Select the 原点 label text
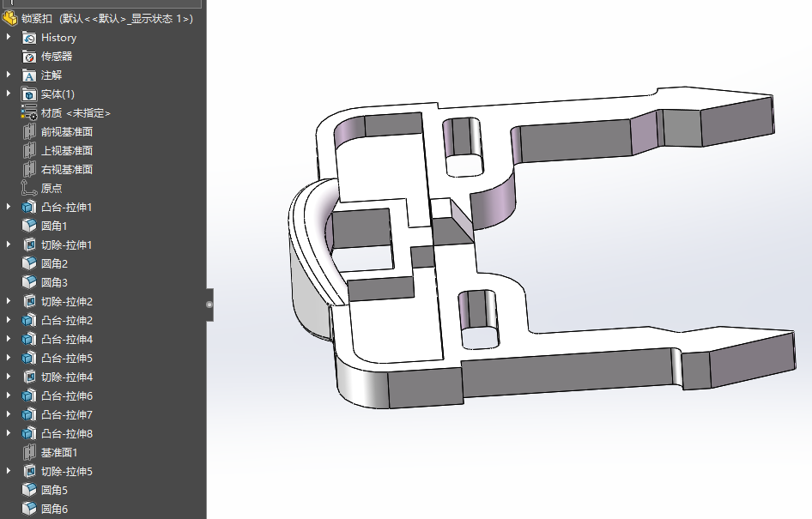812x519 pixels. coord(52,189)
